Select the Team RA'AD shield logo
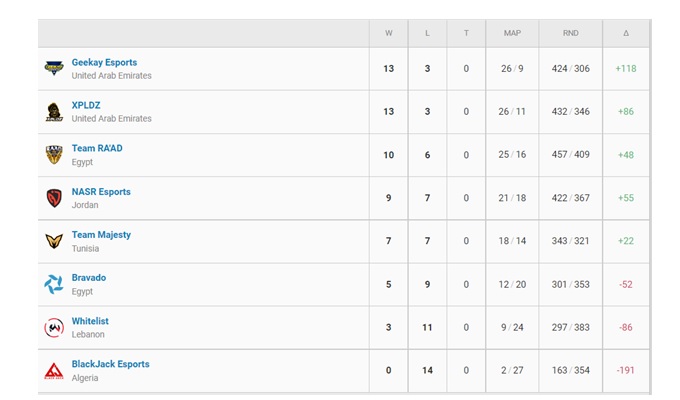The height and width of the screenshot is (400, 680). click(x=54, y=154)
